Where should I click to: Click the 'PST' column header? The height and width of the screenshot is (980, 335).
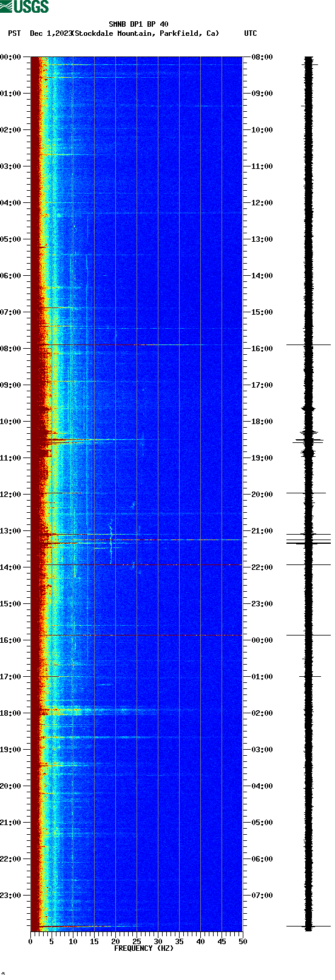(15, 33)
